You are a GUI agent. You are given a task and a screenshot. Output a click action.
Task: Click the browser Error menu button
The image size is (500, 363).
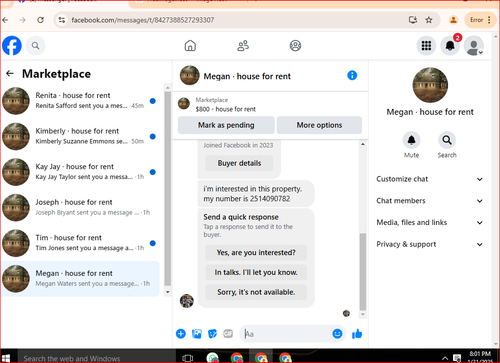(480, 20)
